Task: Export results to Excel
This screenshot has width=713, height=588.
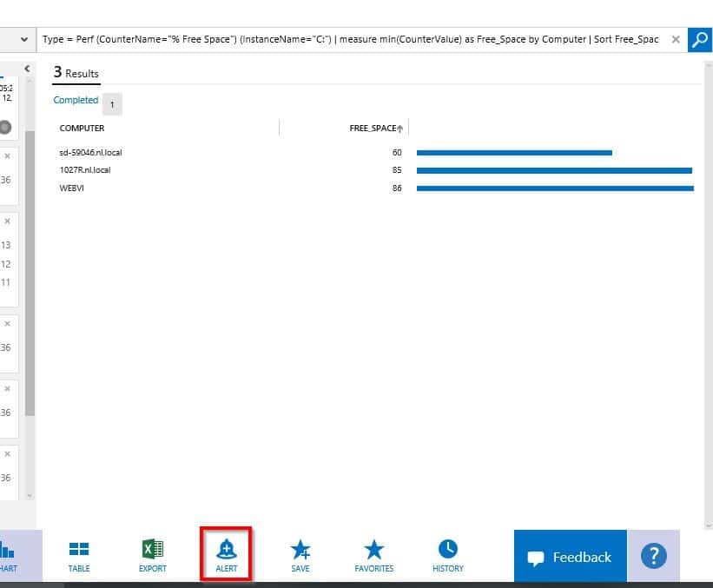Action: pos(153,556)
